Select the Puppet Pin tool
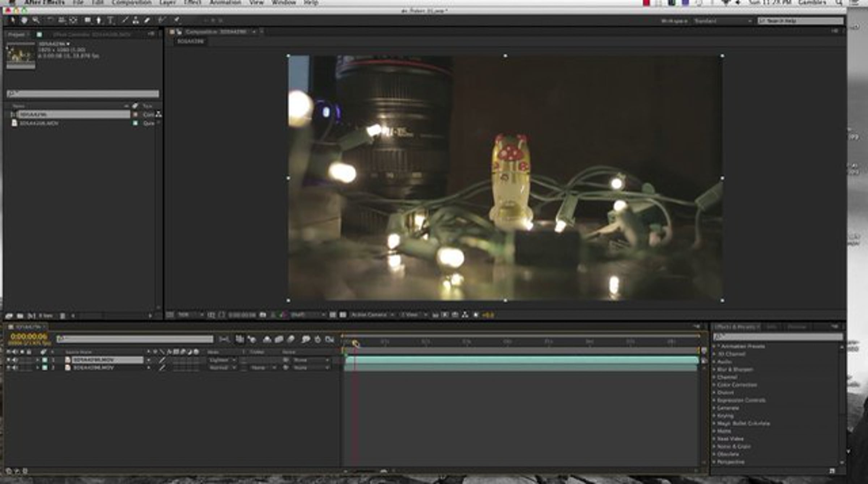The image size is (868, 484). click(x=176, y=20)
